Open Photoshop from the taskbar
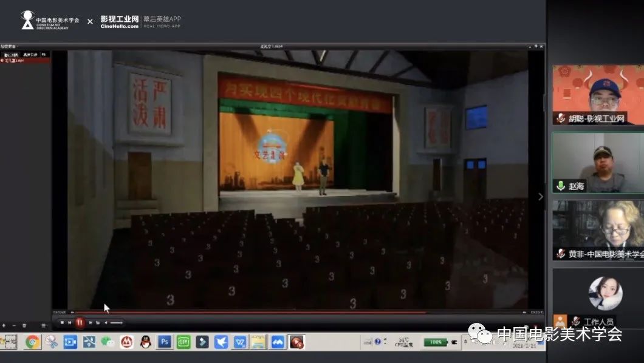 tap(164, 342)
